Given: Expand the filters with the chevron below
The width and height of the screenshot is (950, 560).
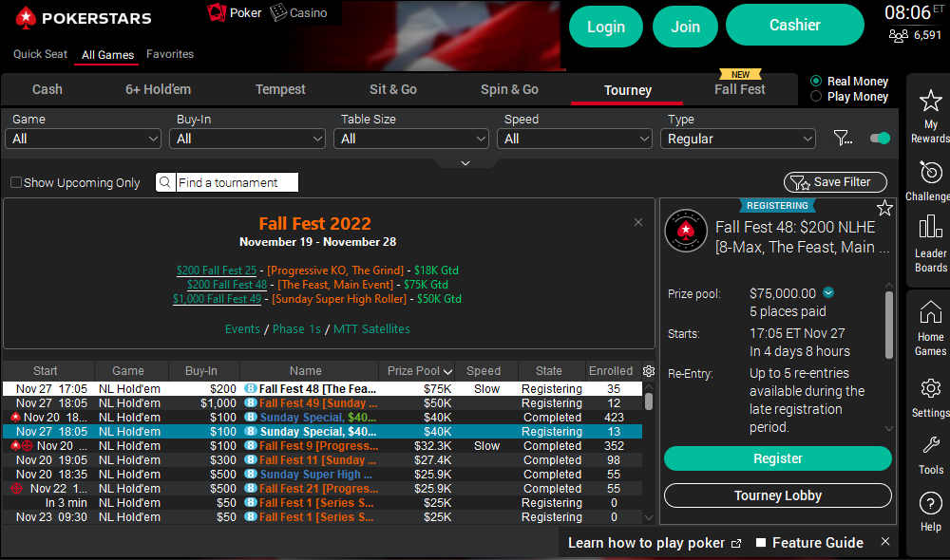Looking at the screenshot, I should tap(465, 163).
